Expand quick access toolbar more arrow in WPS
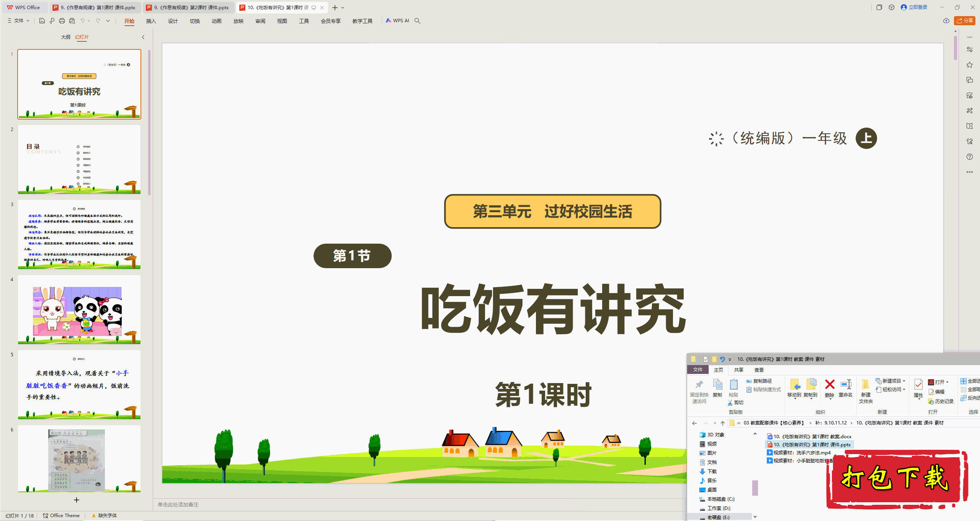The width and height of the screenshot is (980, 521). (108, 21)
